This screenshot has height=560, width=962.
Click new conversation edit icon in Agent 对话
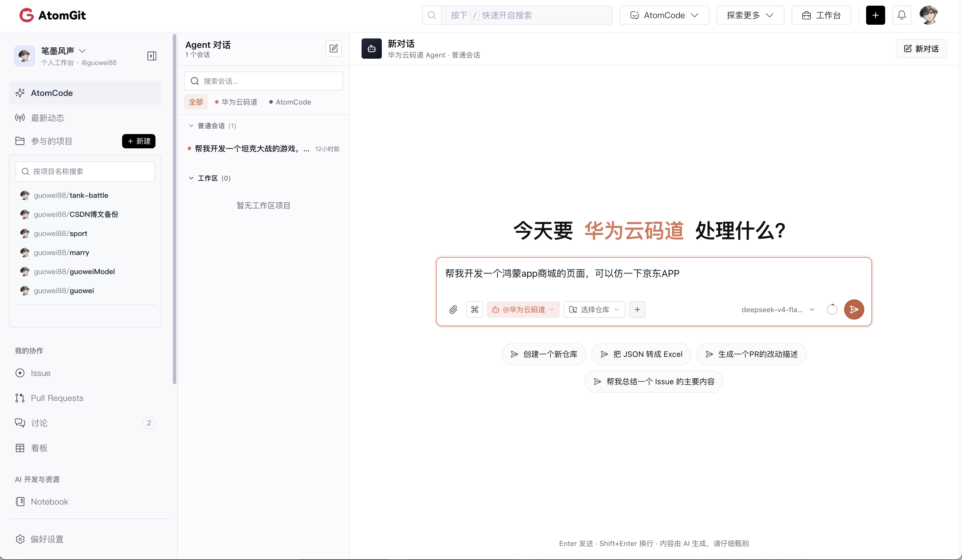[x=333, y=49]
